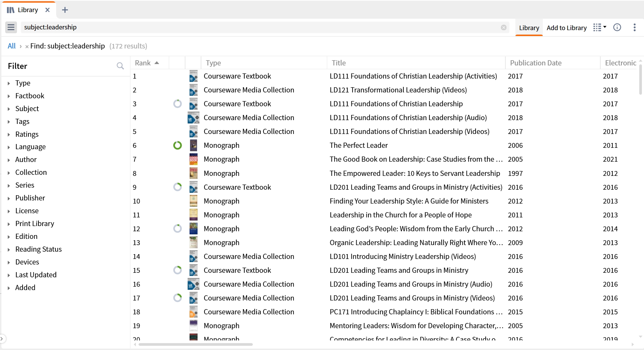The width and height of the screenshot is (644, 350).
Task: Click cover icon for Mentoring Leaders
Action: coord(193,326)
